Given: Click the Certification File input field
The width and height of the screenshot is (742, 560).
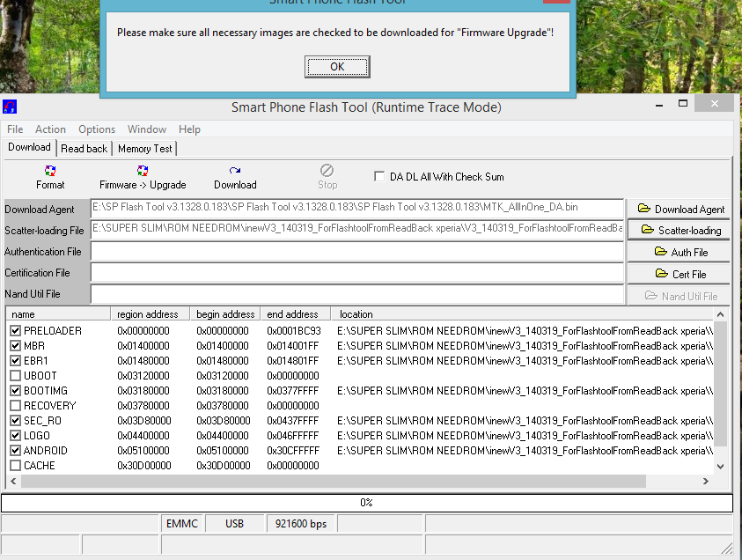Looking at the screenshot, I should pyautogui.click(x=357, y=273).
